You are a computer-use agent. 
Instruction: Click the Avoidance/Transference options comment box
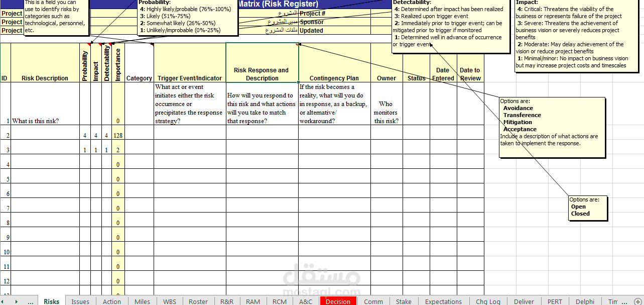click(x=552, y=127)
